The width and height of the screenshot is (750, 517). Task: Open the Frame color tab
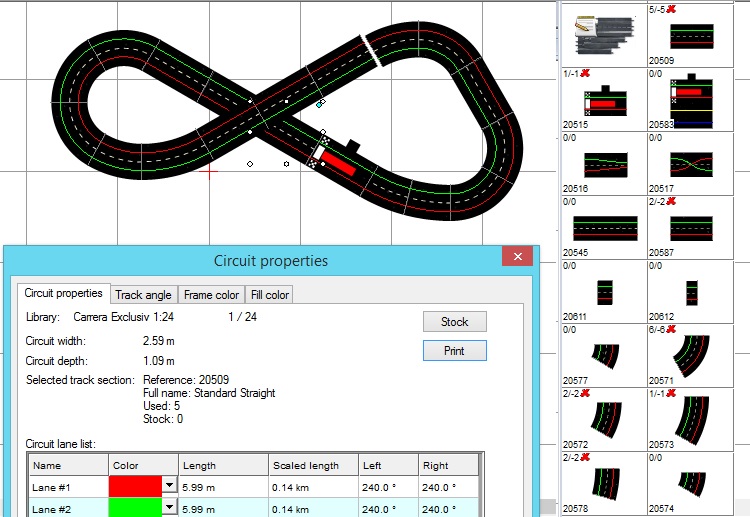click(211, 295)
